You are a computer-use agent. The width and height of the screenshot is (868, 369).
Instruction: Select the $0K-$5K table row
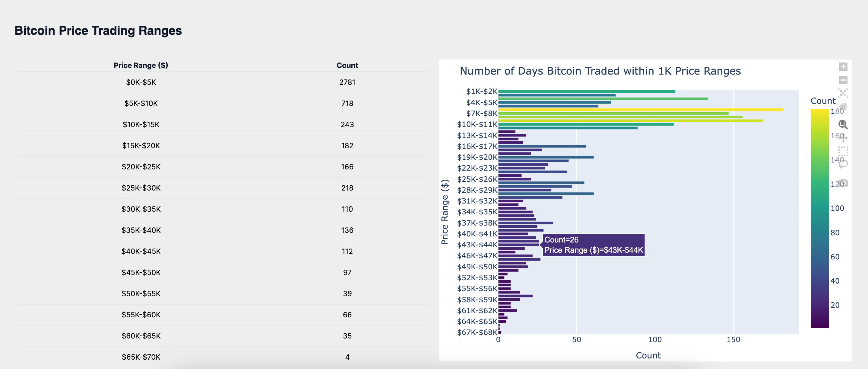click(x=141, y=82)
